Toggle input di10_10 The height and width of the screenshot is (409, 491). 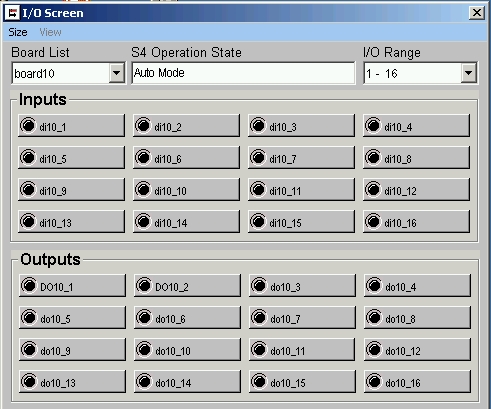(x=186, y=190)
